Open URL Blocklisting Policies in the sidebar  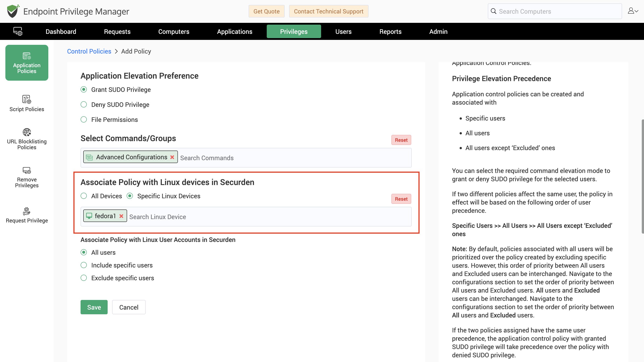[27, 139]
